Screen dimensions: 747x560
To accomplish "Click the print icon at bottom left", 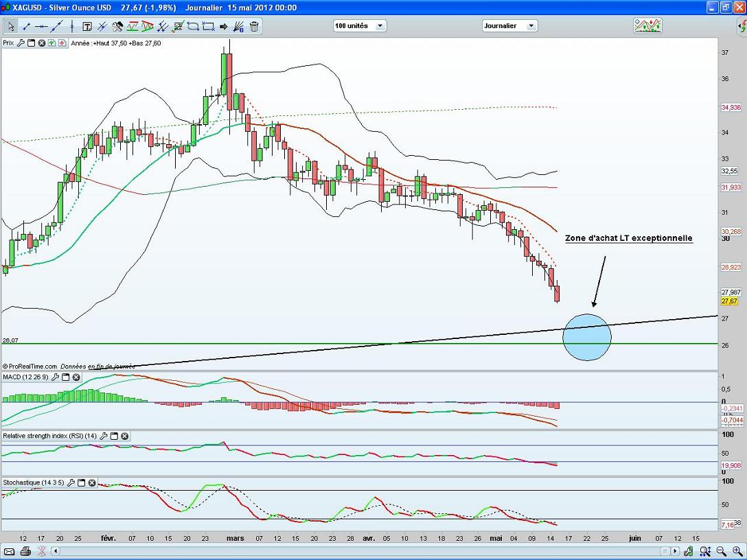I will coord(25,552).
